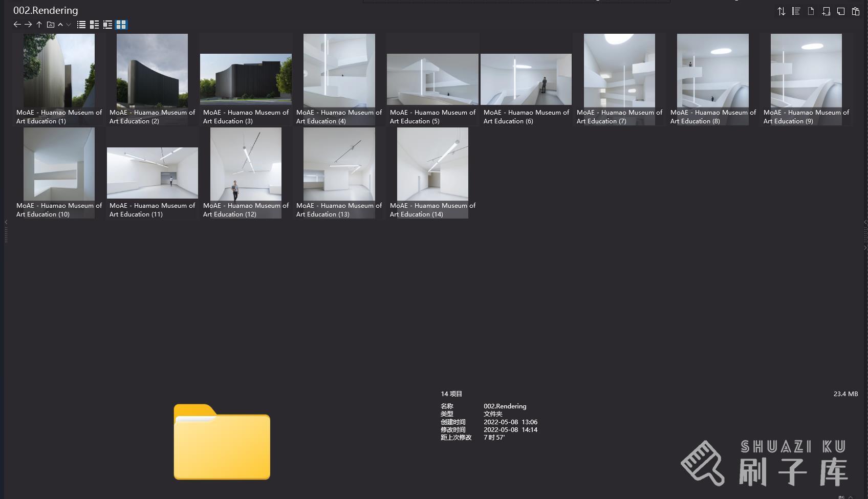Switch to tiles with details view
Viewport: 868px width, 499px height.
point(107,25)
